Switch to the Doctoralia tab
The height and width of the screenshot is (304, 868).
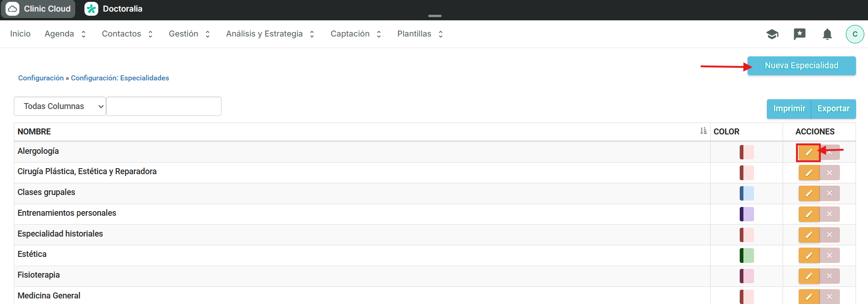pos(114,9)
